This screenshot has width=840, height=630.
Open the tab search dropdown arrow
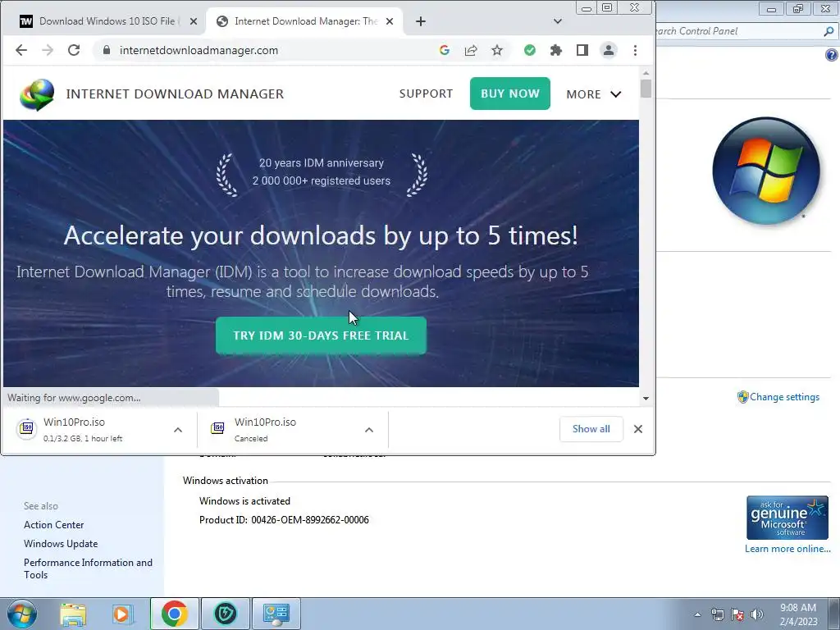(558, 21)
